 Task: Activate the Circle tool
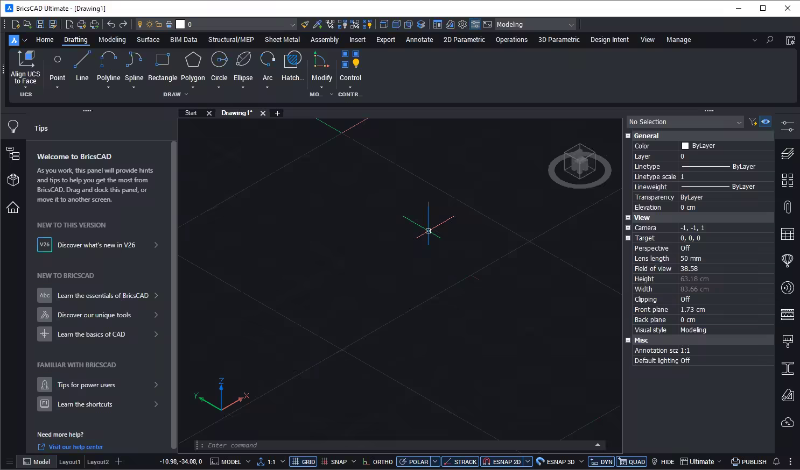(219, 61)
